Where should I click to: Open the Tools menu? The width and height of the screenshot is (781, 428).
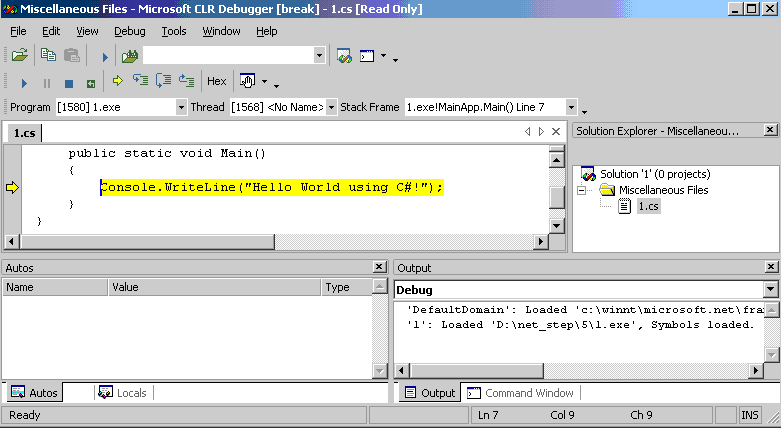point(173,31)
